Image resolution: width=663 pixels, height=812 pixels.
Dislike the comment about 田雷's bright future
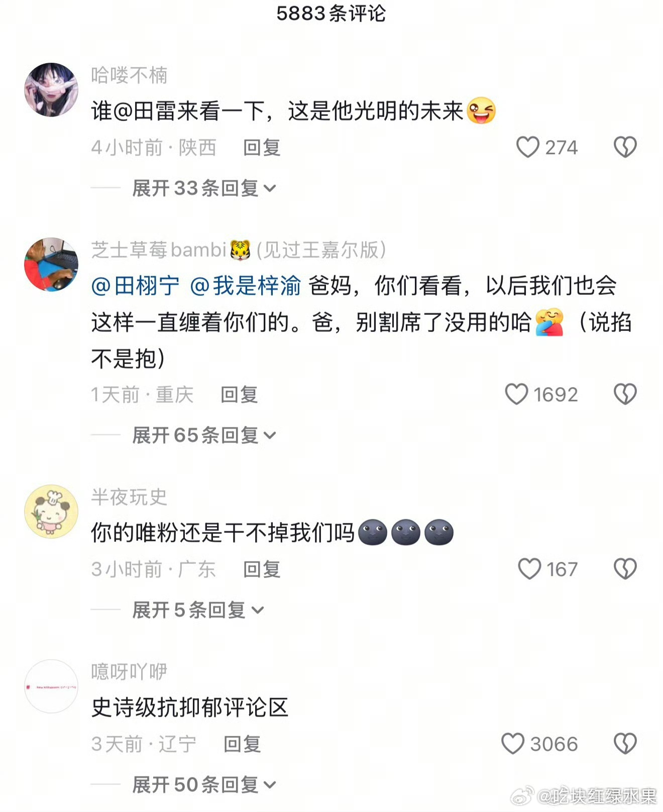point(625,147)
